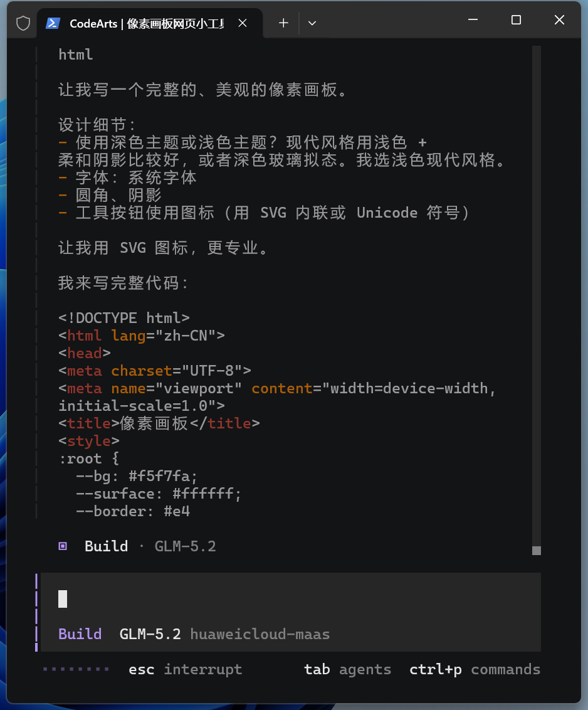588x710 pixels.
Task: Click the line 字体: 系统字体
Action: pyautogui.click(x=128, y=177)
